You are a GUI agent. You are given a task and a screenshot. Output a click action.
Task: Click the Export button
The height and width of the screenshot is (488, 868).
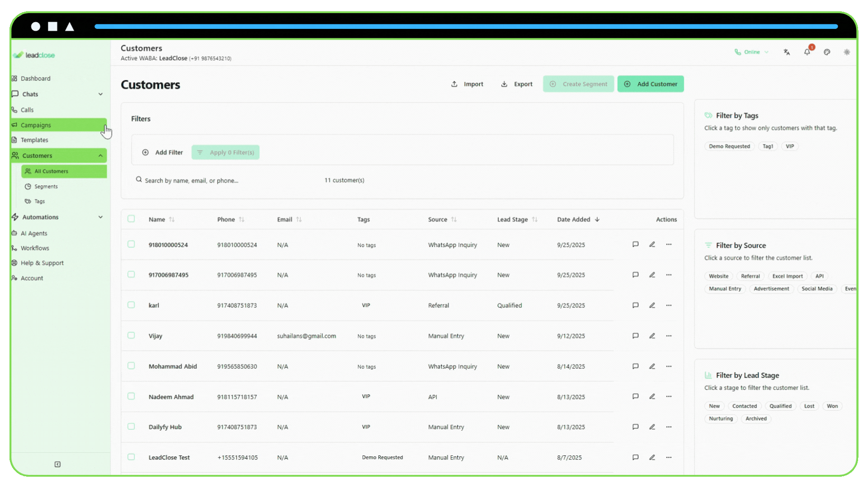pyautogui.click(x=517, y=84)
